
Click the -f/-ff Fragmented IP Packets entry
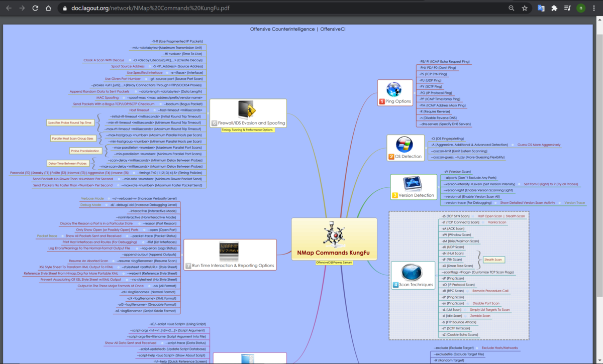click(x=177, y=41)
